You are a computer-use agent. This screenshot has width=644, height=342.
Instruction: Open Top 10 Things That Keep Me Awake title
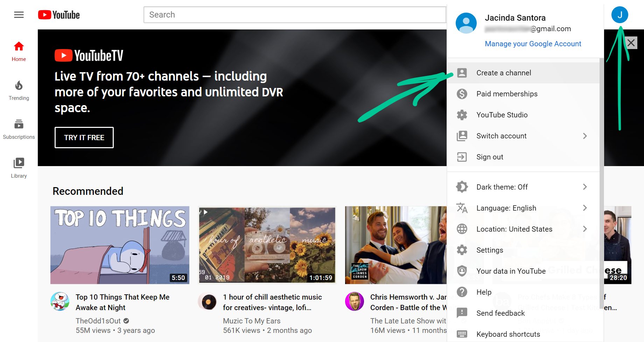122,302
